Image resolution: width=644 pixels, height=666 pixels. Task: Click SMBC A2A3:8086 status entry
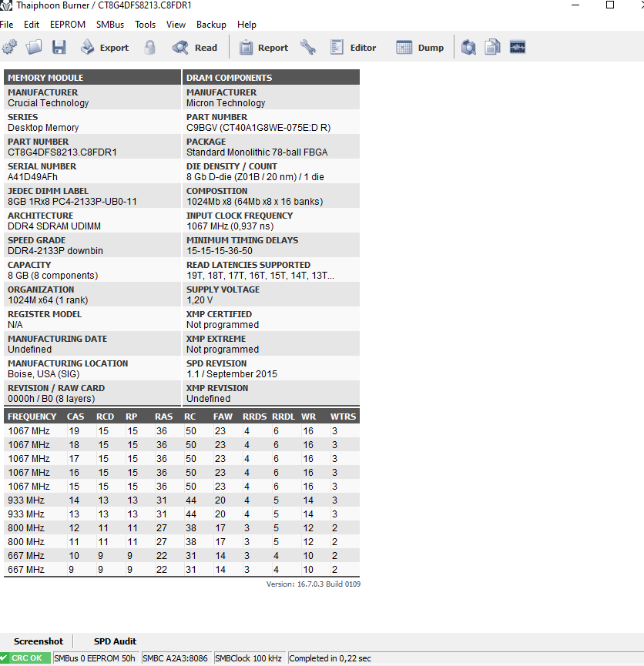pyautogui.click(x=175, y=658)
